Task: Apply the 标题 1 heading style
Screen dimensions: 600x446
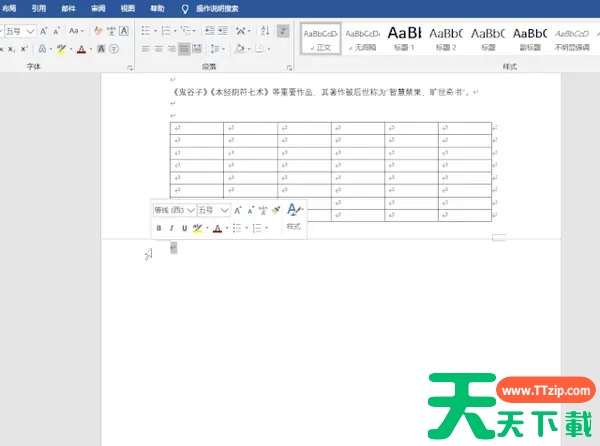Action: (x=405, y=37)
